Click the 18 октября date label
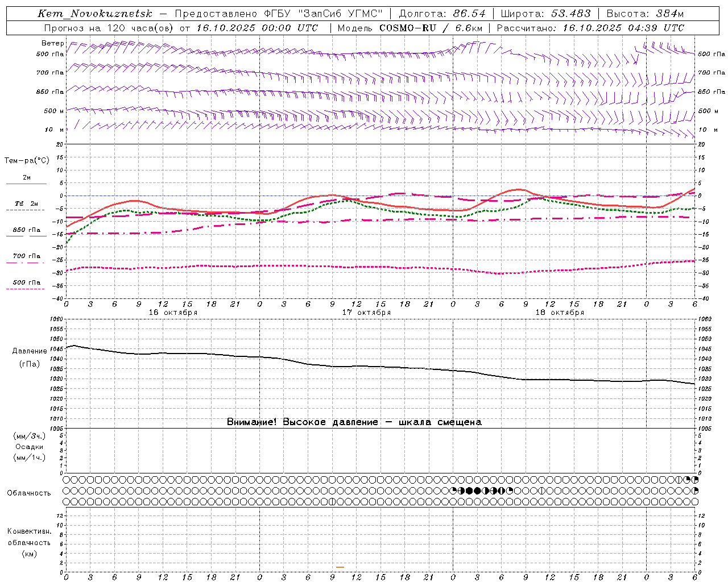This screenshot has height=582, width=728. [560, 313]
